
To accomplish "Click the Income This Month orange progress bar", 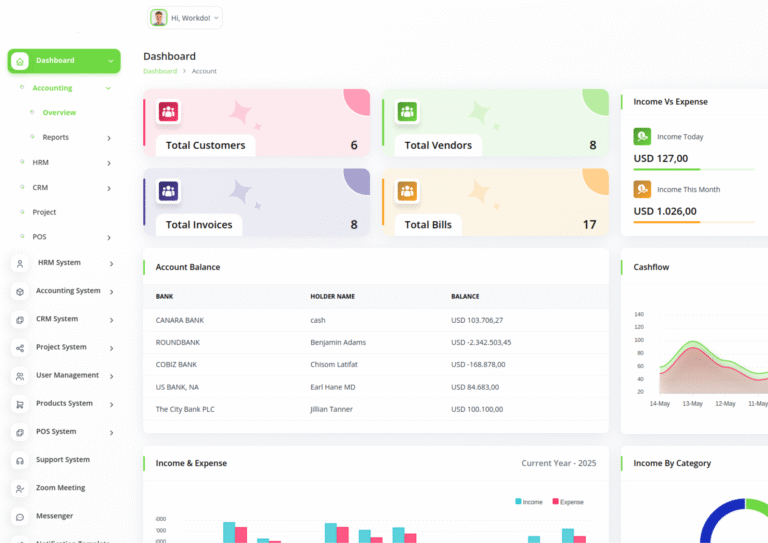I will [x=667, y=222].
